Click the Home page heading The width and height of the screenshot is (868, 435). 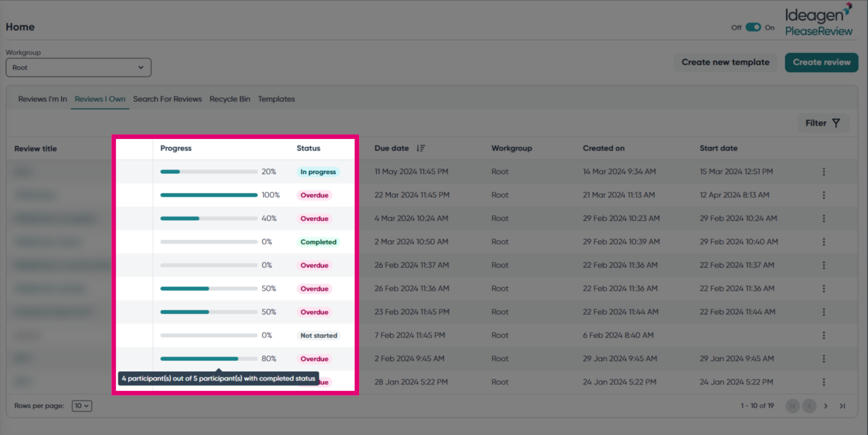coord(20,27)
